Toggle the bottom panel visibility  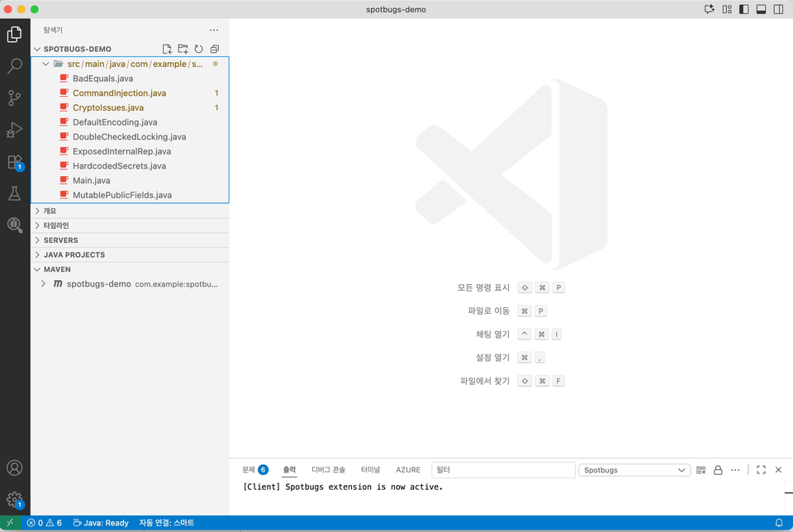tap(761, 9)
